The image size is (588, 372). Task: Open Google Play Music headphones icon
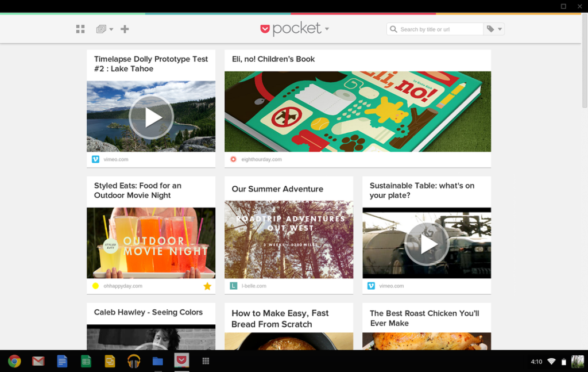pyautogui.click(x=134, y=361)
